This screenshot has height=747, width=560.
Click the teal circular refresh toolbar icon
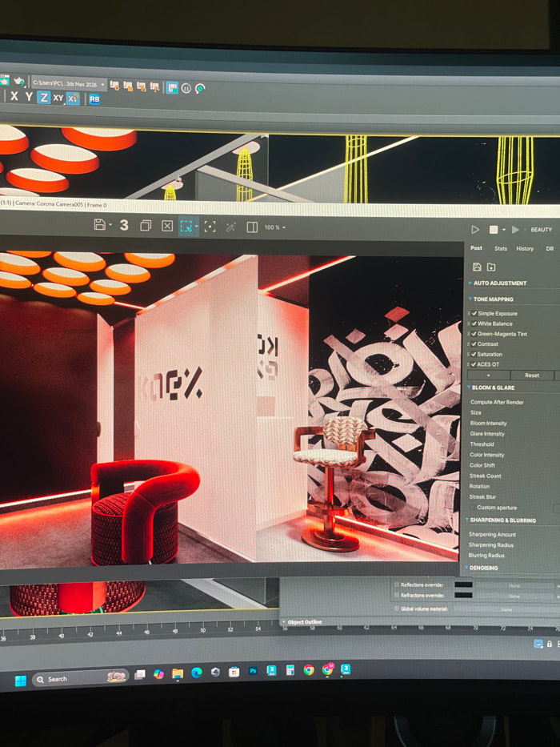(200, 89)
